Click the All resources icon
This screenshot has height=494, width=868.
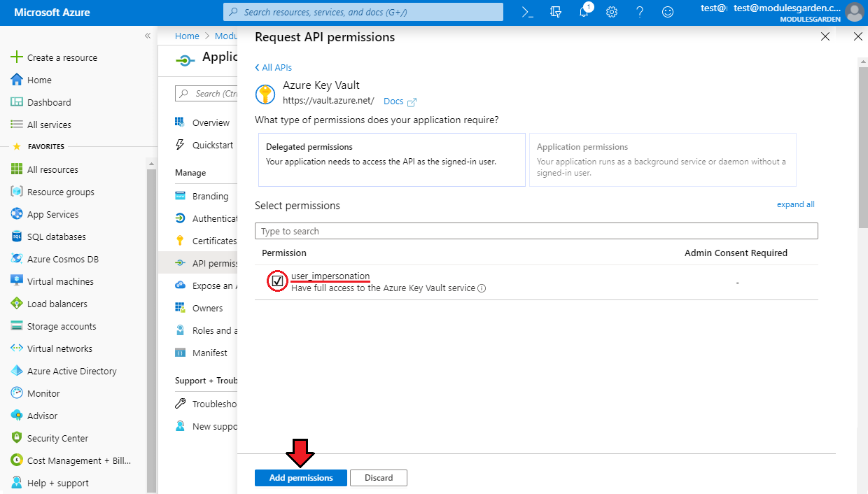[x=17, y=169]
